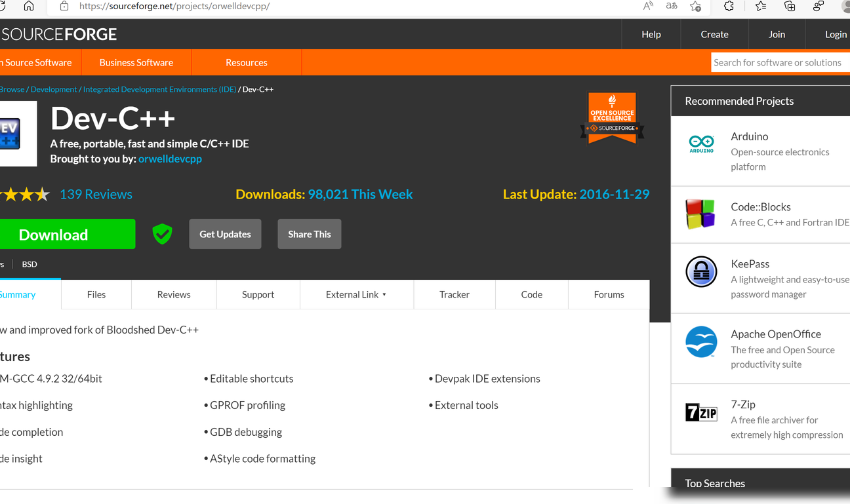Switch to the Reviews tab

(x=174, y=294)
